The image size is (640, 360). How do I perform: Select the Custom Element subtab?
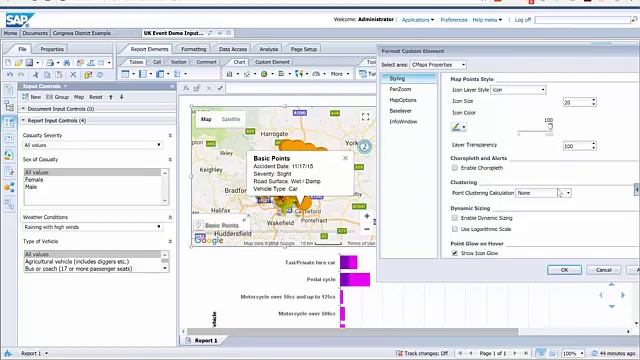pyautogui.click(x=272, y=62)
